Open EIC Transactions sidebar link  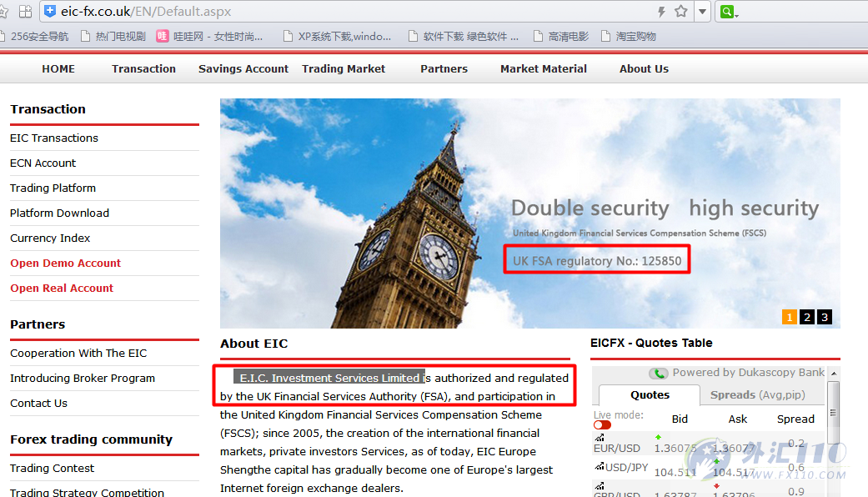tap(54, 138)
